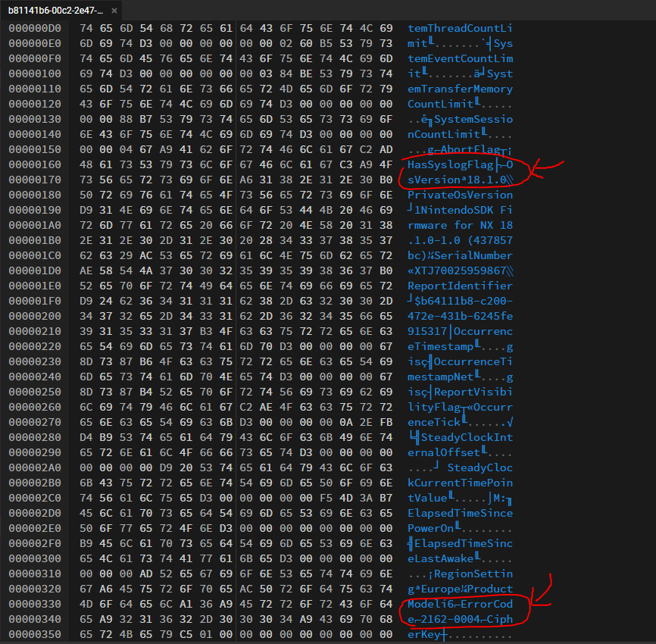The height and width of the screenshot is (644, 656).
Task: Click offset address 00000210
Action: coord(35,331)
